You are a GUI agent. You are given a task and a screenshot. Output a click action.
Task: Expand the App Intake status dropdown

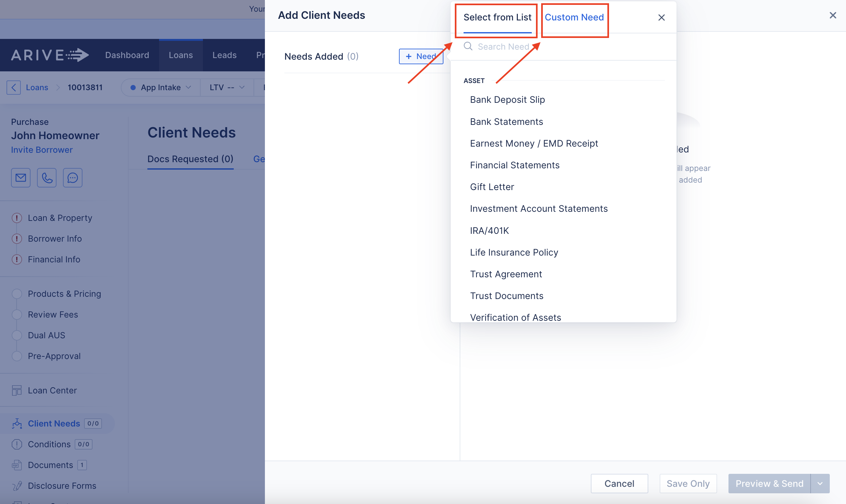[x=160, y=87]
